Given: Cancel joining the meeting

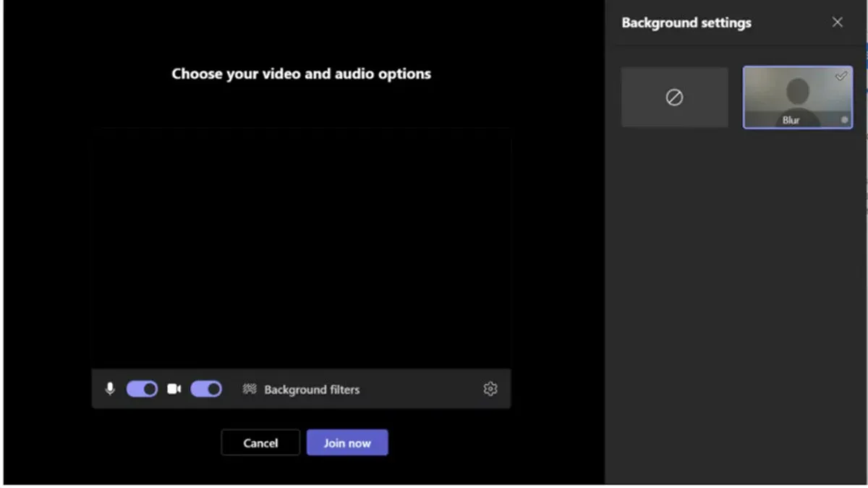Looking at the screenshot, I should (x=260, y=442).
